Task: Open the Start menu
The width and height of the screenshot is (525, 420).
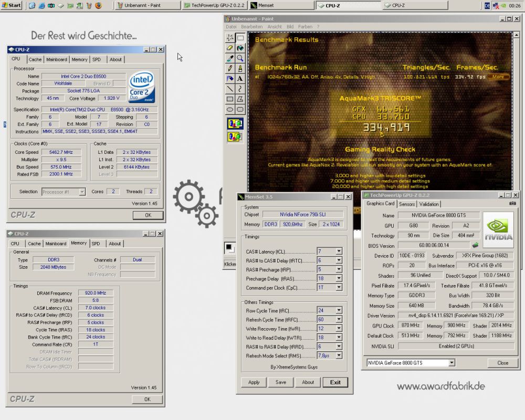Action: (11, 5)
